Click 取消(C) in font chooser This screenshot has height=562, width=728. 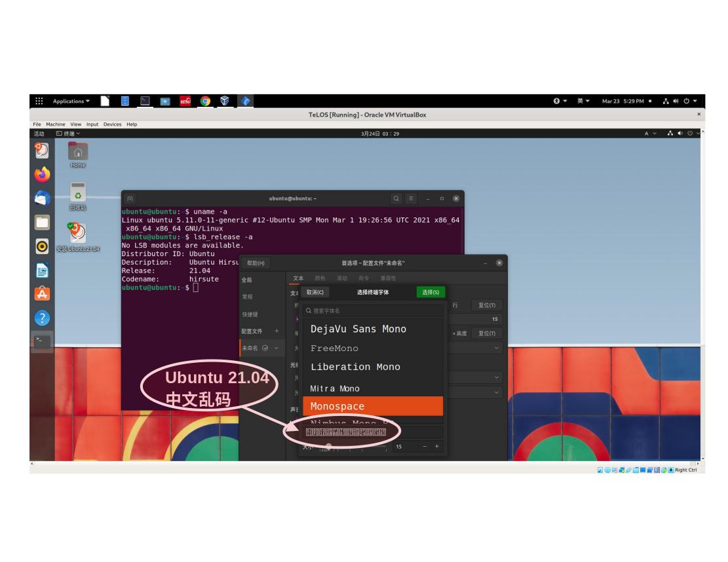pyautogui.click(x=315, y=292)
